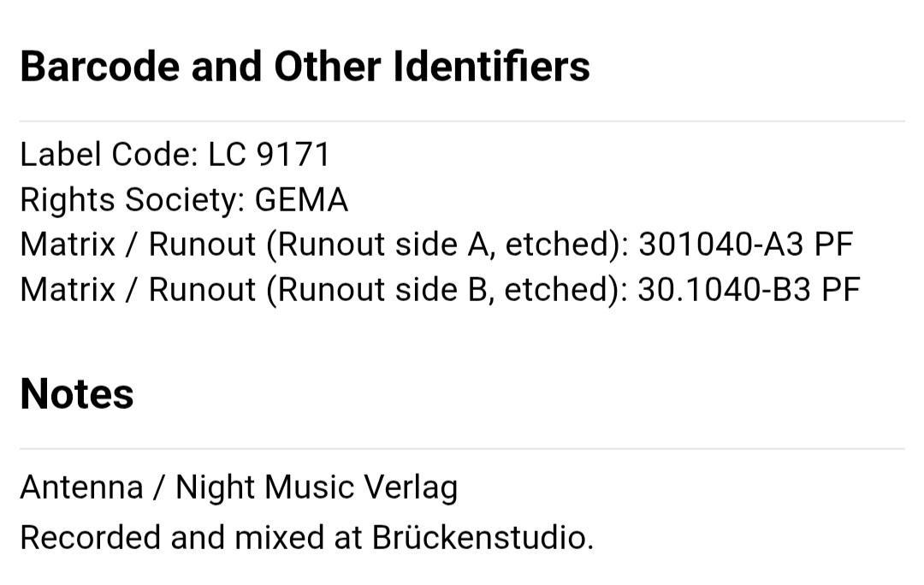Click the divider line under Barcode heading

click(462, 121)
